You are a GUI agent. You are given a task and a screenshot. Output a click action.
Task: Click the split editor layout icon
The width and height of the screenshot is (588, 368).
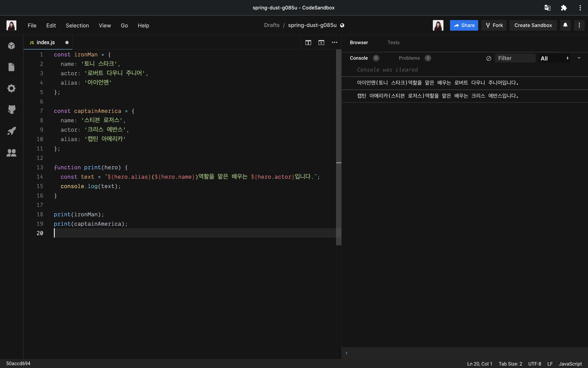pyautogui.click(x=308, y=42)
